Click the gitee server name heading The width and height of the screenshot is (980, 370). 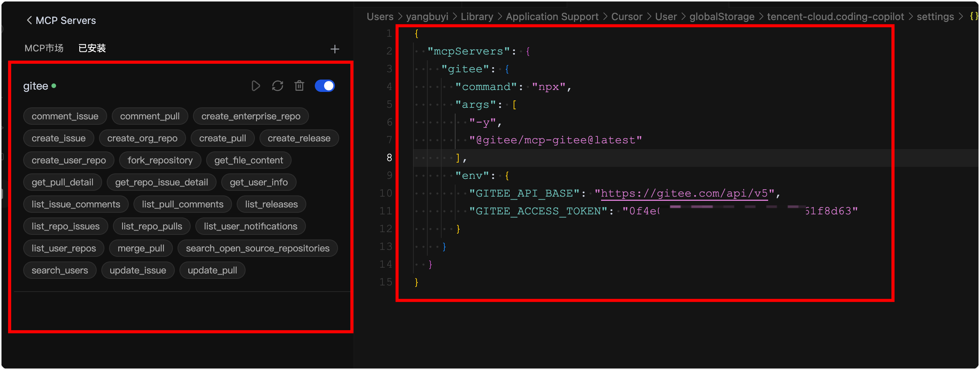36,86
